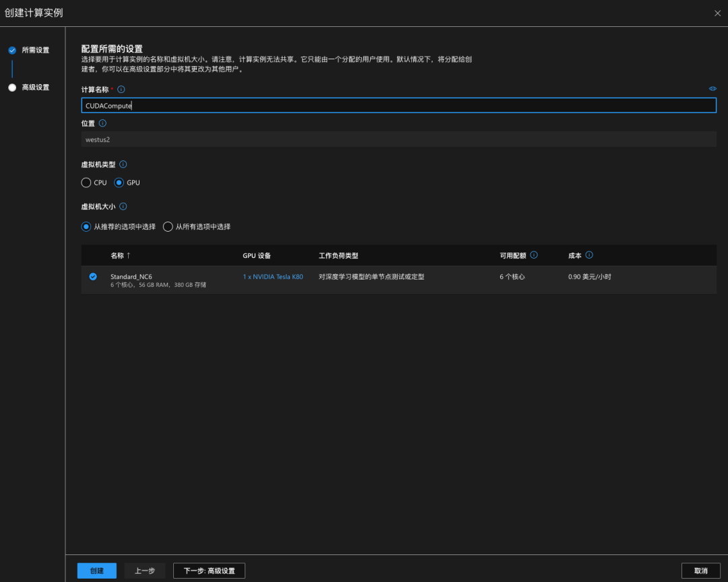Choose 从所有选项中选择 radio option
Image resolution: width=728 pixels, height=582 pixels.
pos(168,226)
